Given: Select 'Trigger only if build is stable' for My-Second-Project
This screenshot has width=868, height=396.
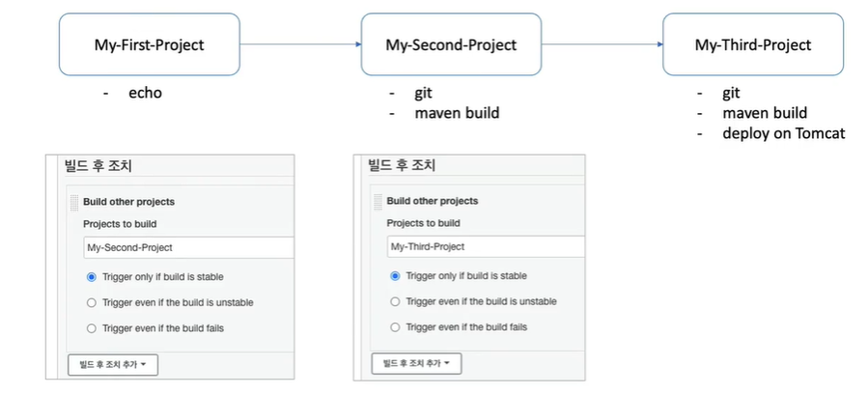Looking at the screenshot, I should tap(92, 277).
